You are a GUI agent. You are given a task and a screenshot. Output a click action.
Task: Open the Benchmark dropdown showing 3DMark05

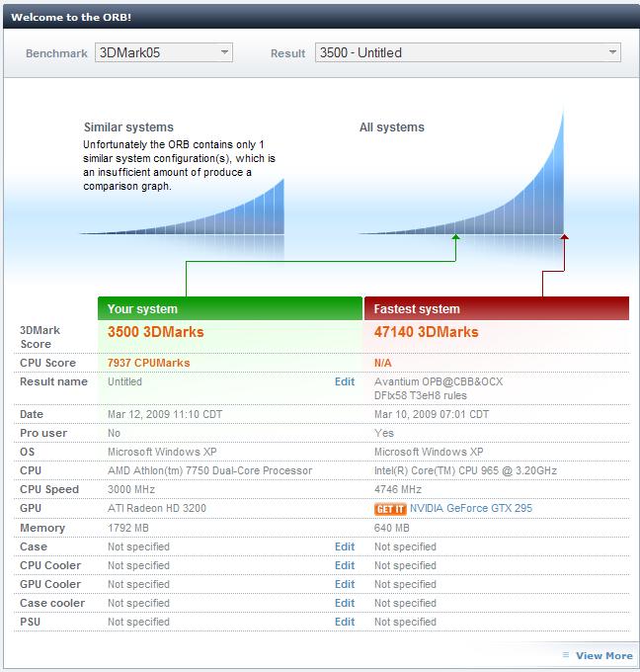[164, 52]
